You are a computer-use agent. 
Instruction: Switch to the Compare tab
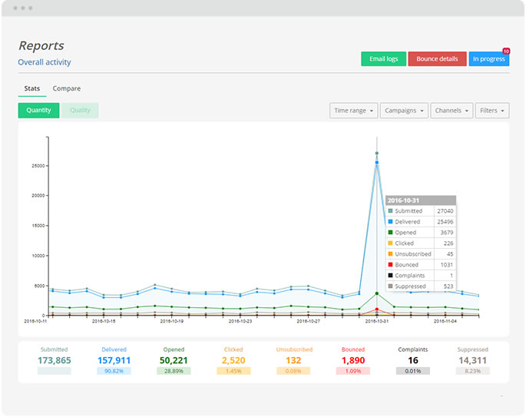point(67,89)
